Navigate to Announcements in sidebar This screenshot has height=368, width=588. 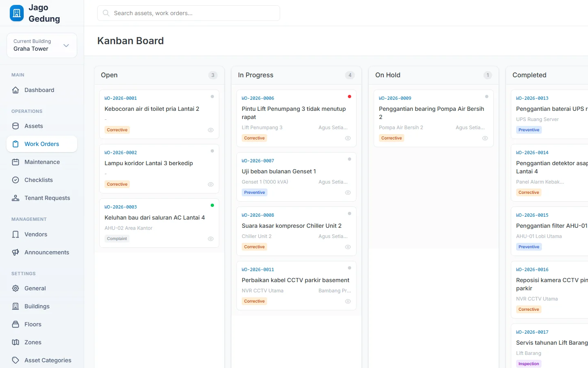(x=42, y=252)
